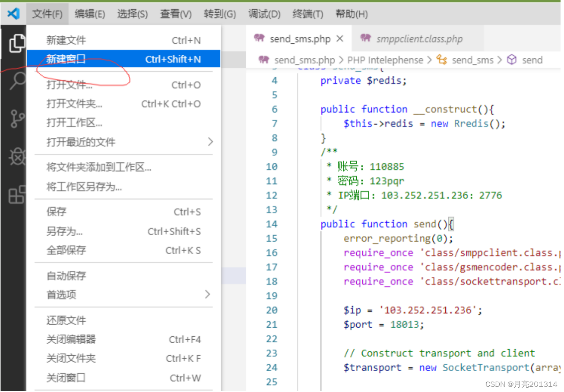The width and height of the screenshot is (564, 392).
Task: Expand the 首选项 submenu
Action: (124, 295)
